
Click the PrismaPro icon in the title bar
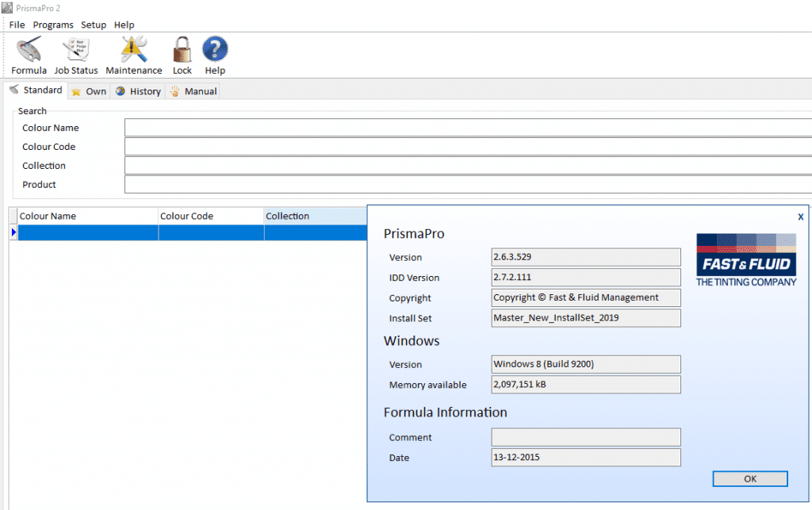[7, 8]
